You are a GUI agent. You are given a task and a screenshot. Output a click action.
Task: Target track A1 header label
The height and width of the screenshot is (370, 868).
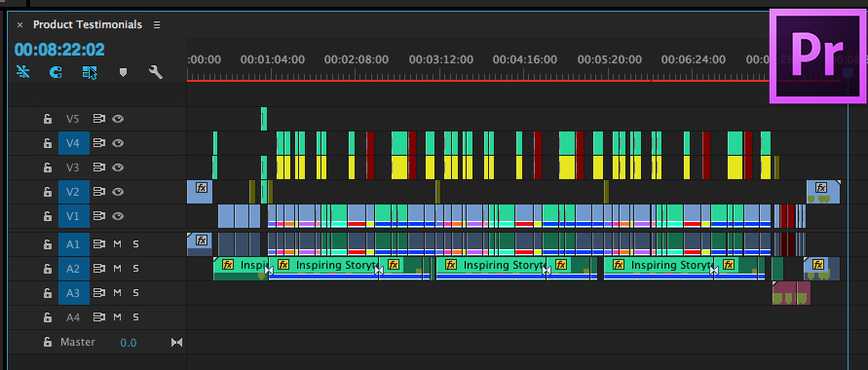point(73,244)
